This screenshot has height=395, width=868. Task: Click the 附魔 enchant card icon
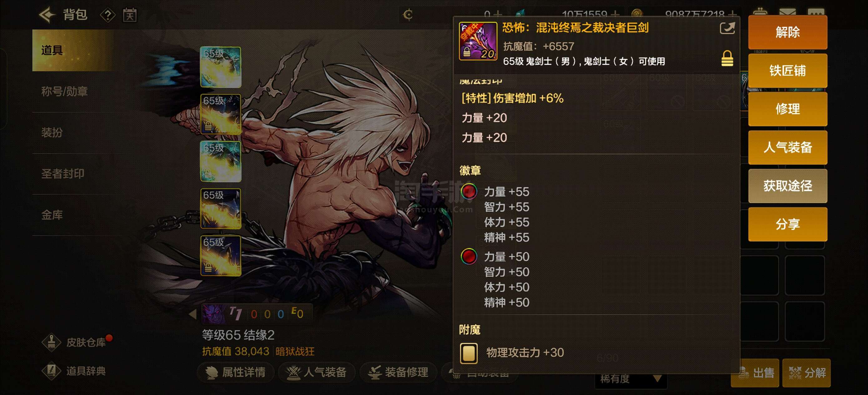(x=469, y=353)
